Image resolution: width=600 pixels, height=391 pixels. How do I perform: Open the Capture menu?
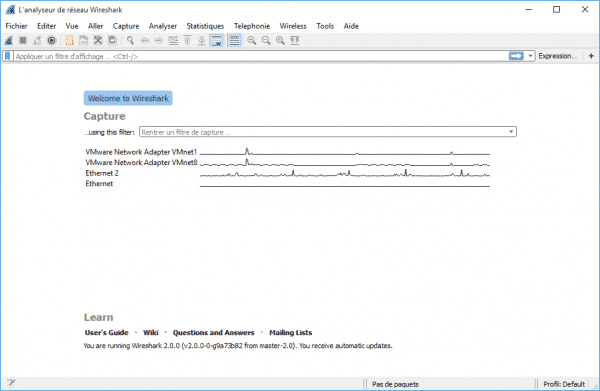pos(126,26)
